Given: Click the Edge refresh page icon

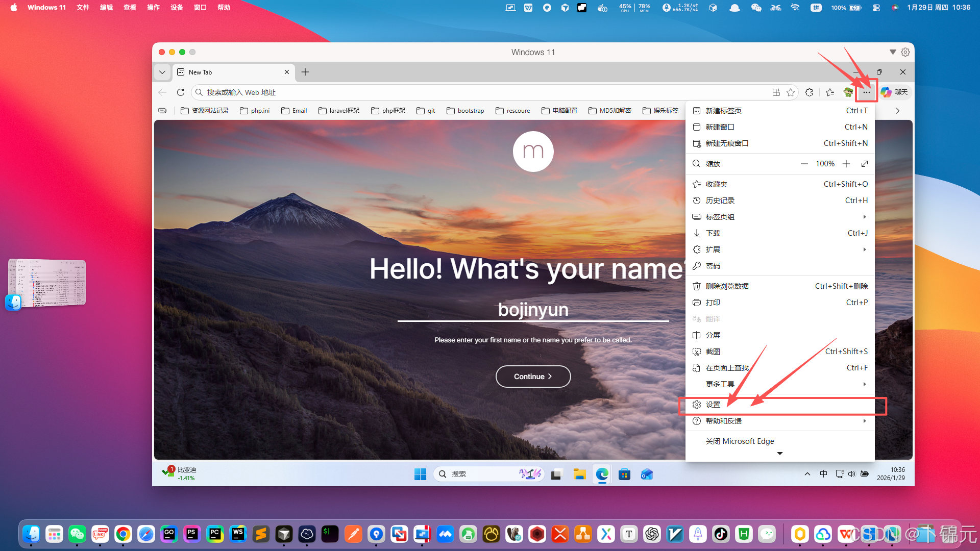Looking at the screenshot, I should (181, 92).
